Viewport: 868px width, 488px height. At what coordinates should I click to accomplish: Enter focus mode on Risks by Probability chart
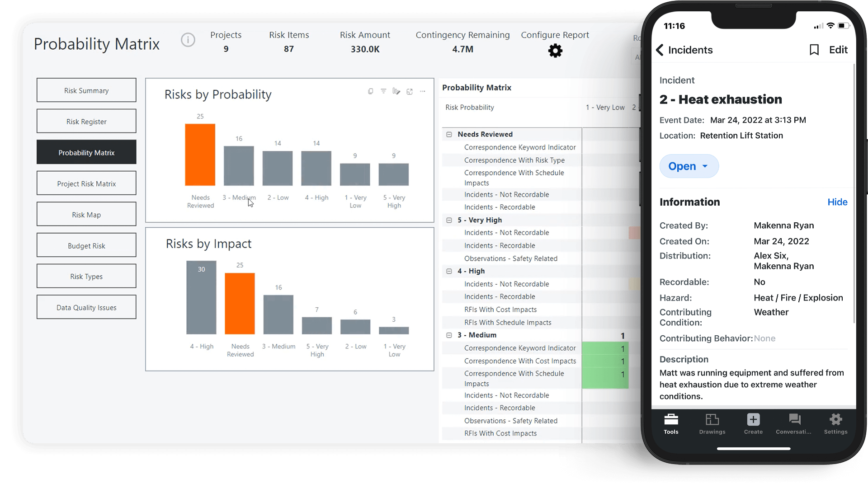pos(410,92)
